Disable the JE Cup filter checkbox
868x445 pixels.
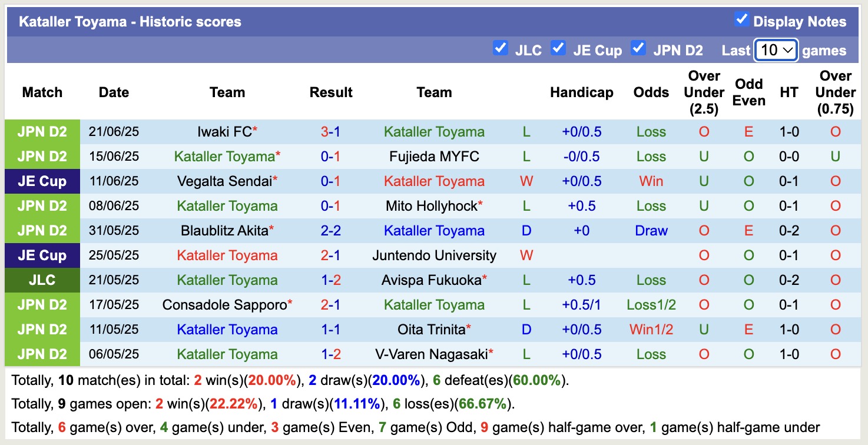pos(558,49)
